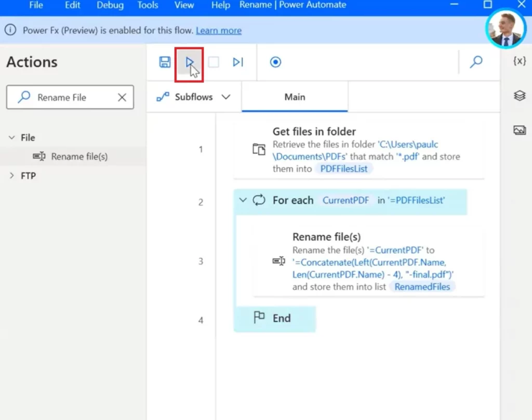Select the Rename file(s) step in flow

[x=369, y=261]
